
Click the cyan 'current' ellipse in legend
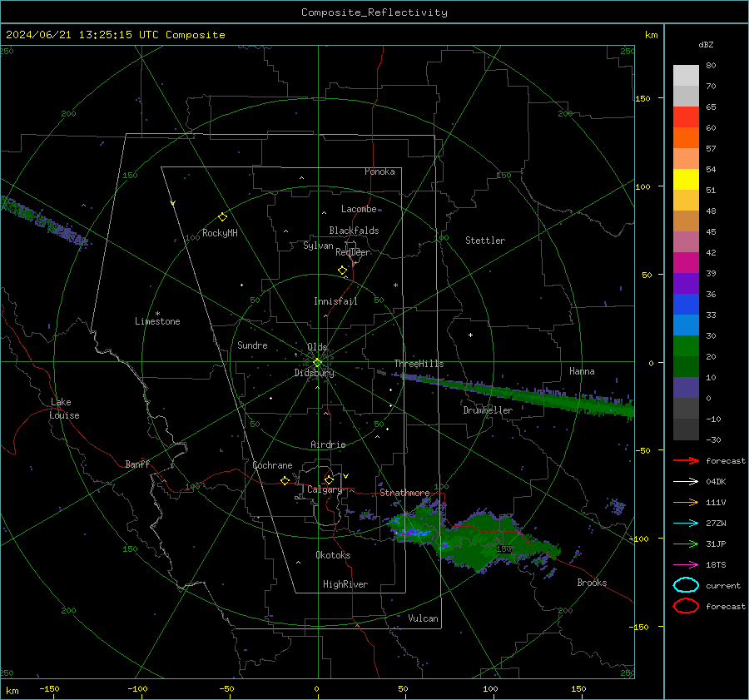point(686,585)
